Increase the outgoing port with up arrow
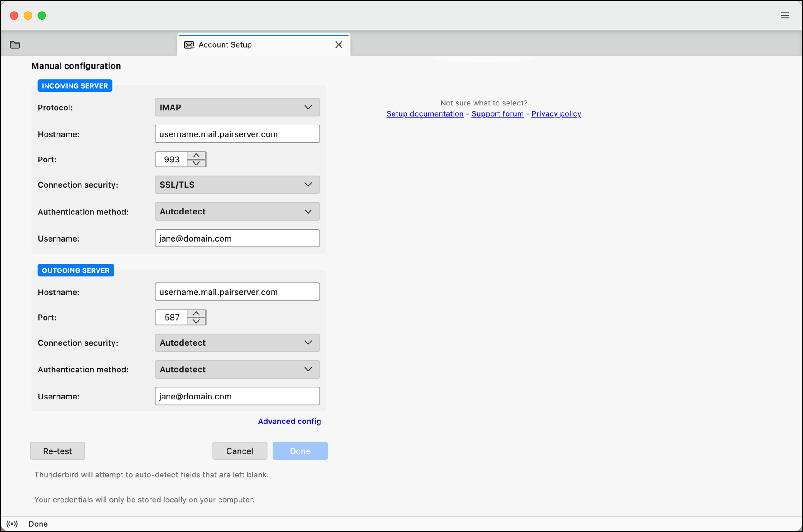Viewport: 803px width, 532px height. tap(196, 314)
